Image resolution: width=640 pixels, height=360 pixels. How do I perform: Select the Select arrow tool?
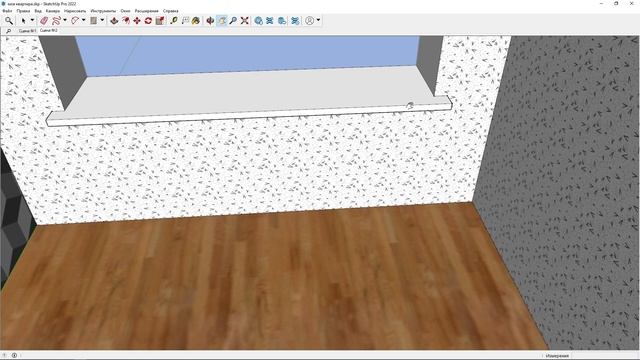[24, 20]
